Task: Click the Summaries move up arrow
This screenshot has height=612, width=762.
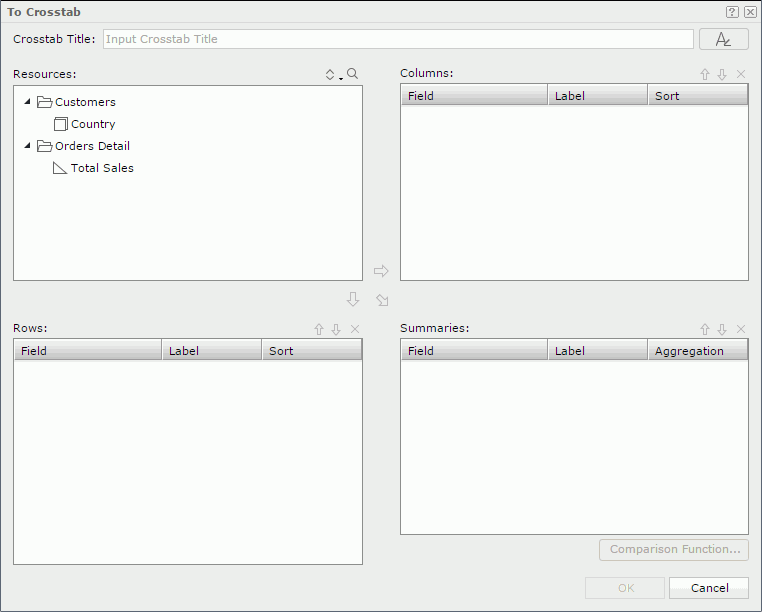Action: [705, 330]
